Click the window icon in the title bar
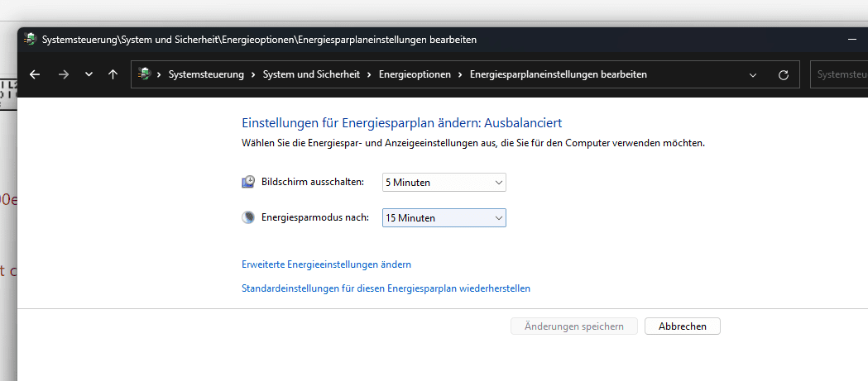Screen dimensions: 868x381 (x=31, y=39)
